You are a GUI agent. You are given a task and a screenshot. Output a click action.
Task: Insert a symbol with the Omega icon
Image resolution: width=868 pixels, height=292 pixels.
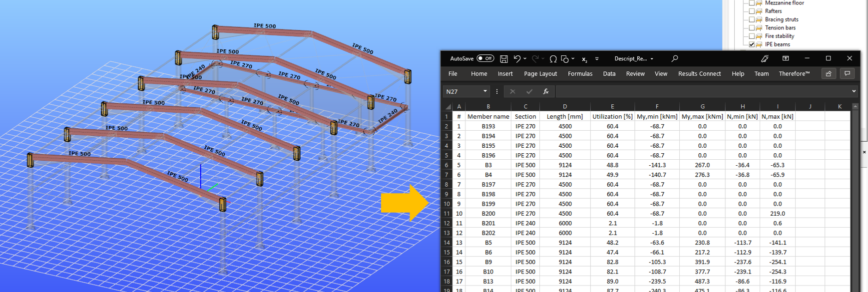tap(553, 59)
